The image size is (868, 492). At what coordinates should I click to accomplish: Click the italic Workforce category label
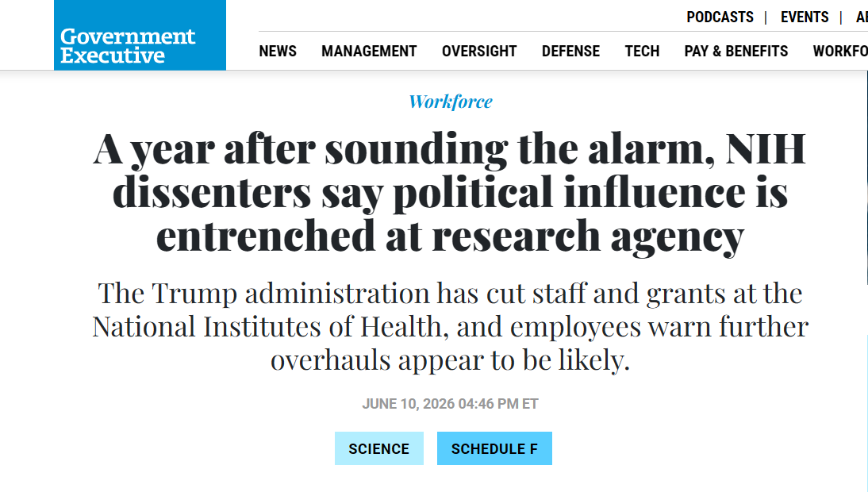point(450,102)
